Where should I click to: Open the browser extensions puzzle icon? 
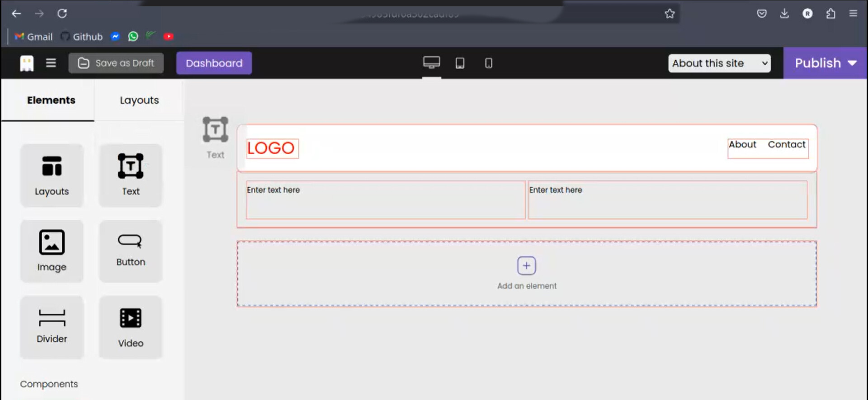830,14
